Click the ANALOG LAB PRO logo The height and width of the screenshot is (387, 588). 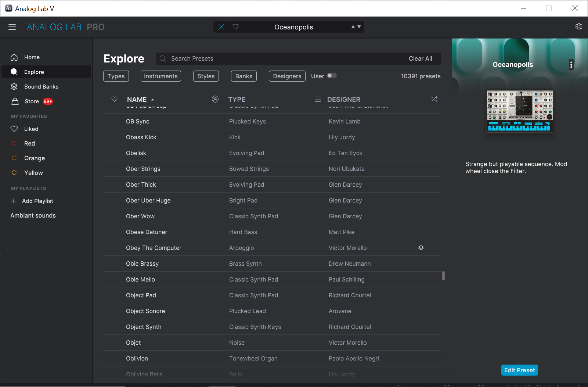click(66, 27)
